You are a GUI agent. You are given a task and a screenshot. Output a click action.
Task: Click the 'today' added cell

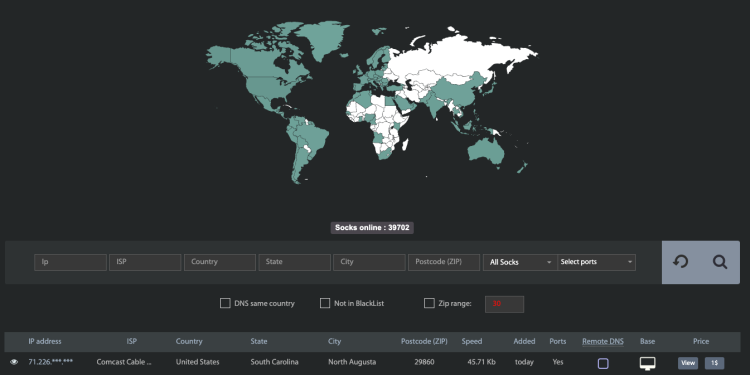524,362
